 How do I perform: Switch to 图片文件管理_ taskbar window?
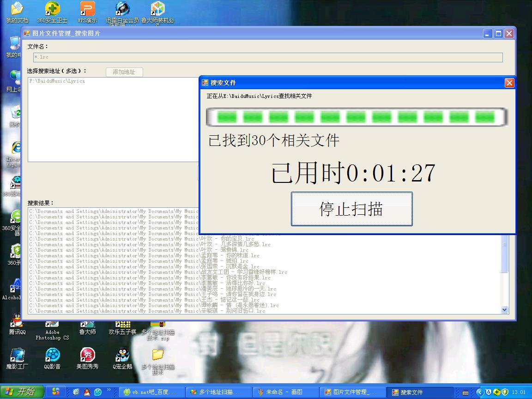point(353,392)
